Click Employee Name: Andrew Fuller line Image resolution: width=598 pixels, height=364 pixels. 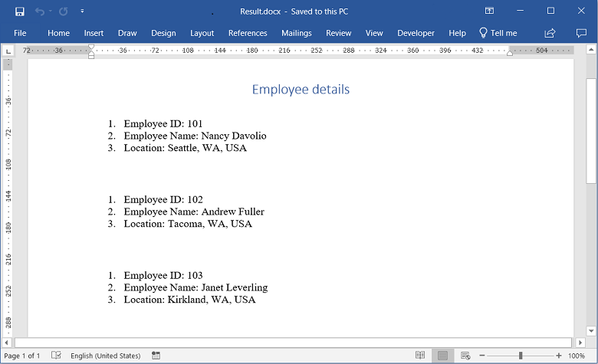coord(194,212)
